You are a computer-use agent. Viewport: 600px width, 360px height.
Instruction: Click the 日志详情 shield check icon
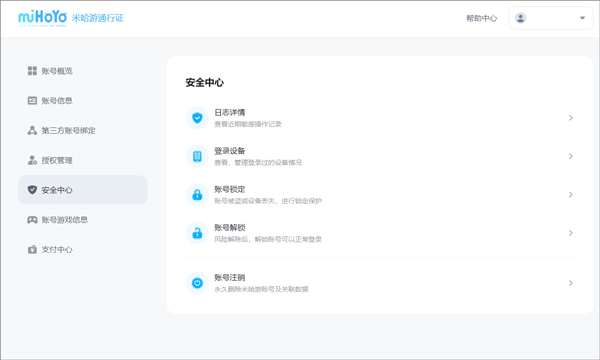[197, 118]
